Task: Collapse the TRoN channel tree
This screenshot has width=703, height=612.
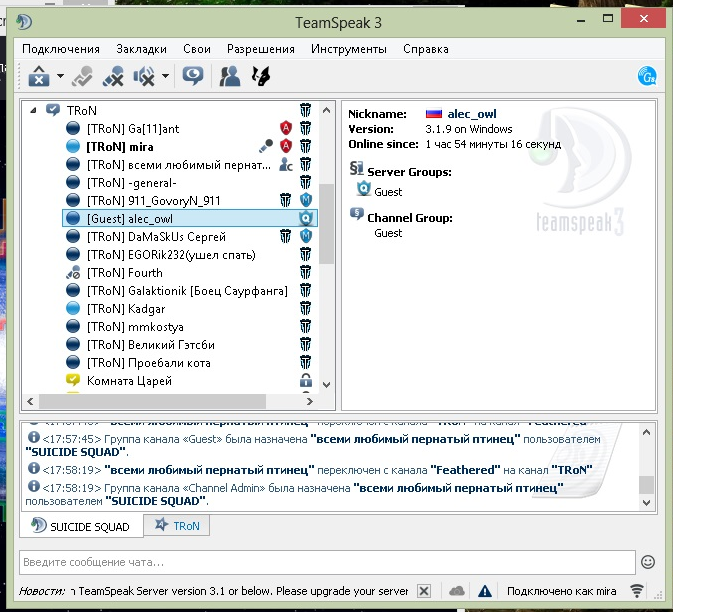Action: coord(33,110)
